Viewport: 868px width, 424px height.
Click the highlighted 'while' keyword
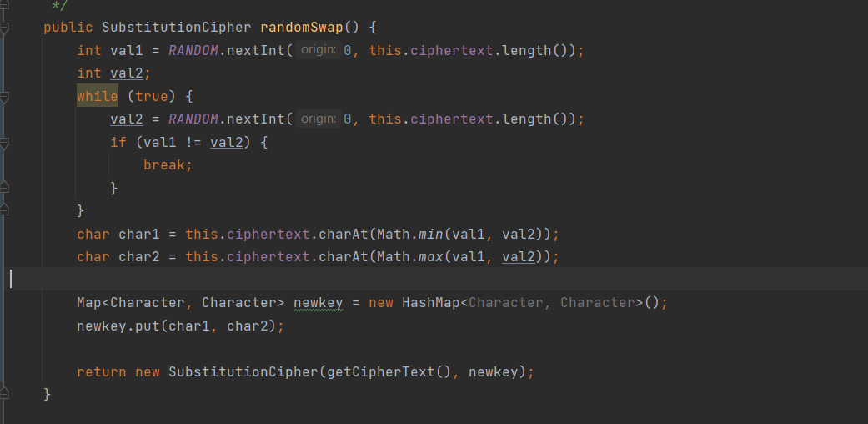point(97,97)
